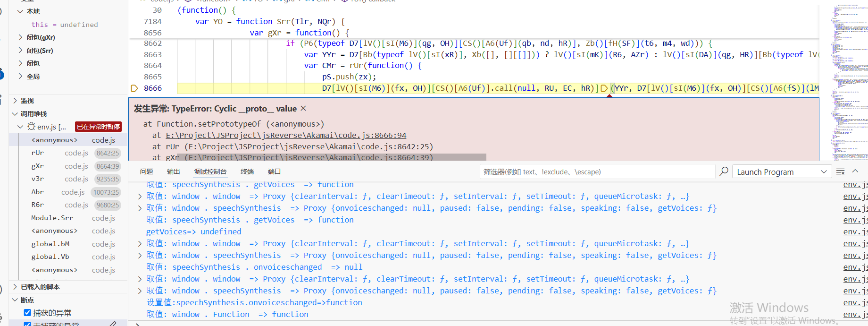Click the pencil edit icon in the breakpoints list
This screenshot has height=326, width=868.
pos(113,324)
